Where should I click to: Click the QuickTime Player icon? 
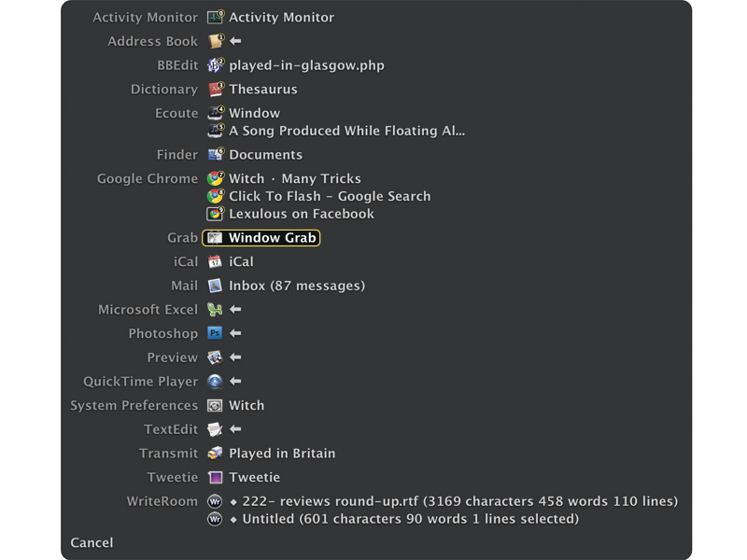(215, 382)
